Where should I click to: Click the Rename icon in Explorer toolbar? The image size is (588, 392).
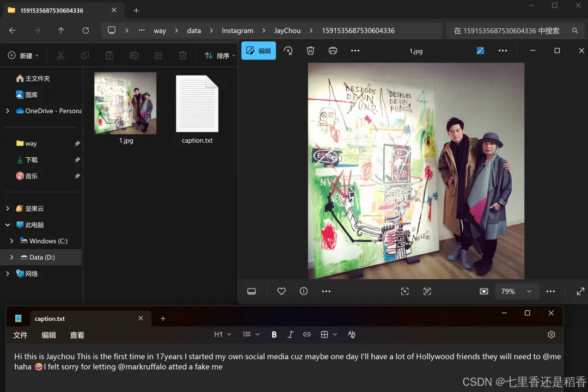(x=134, y=56)
